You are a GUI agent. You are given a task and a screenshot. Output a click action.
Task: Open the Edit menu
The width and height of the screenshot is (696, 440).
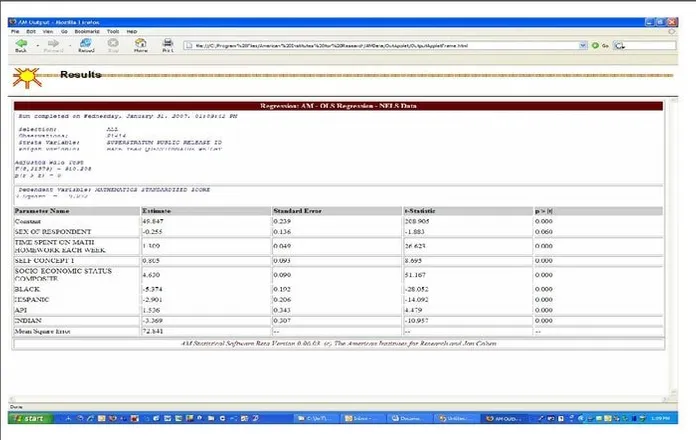[31, 32]
